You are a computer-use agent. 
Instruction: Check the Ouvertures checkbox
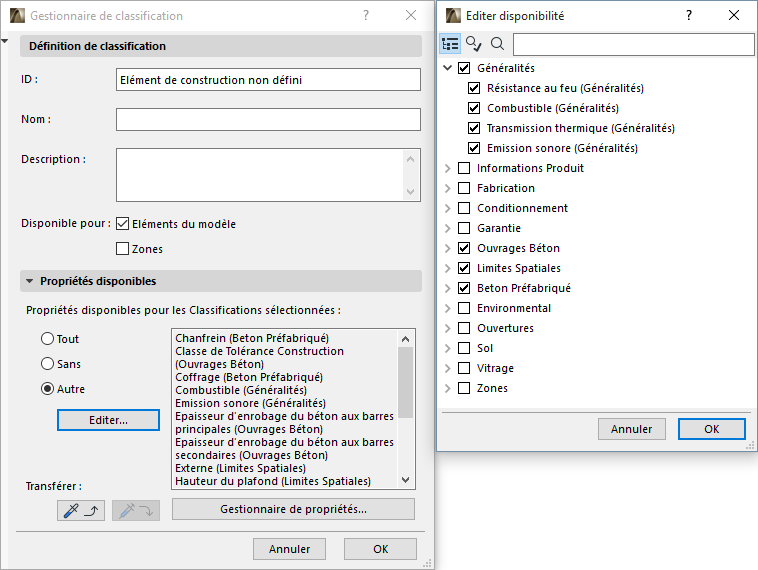coord(464,328)
